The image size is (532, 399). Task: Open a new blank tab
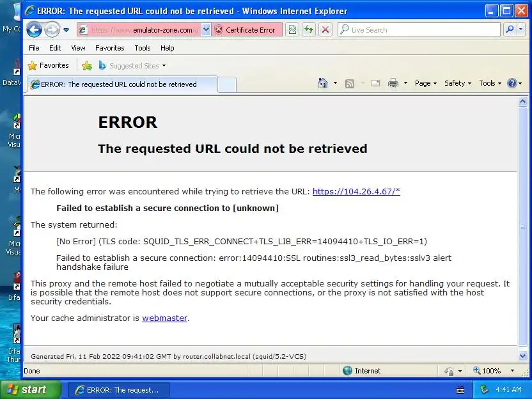click(226, 84)
